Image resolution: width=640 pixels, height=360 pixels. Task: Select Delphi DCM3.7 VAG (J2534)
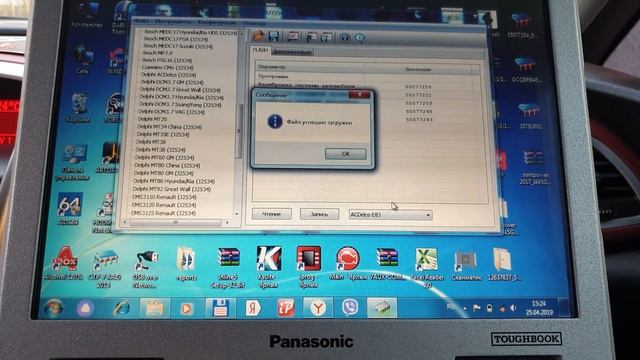(x=172, y=111)
